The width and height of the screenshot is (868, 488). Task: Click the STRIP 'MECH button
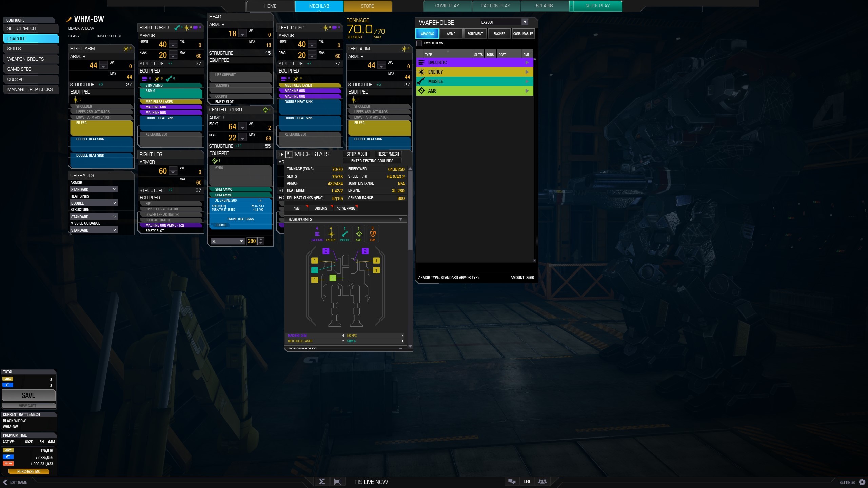[356, 154]
